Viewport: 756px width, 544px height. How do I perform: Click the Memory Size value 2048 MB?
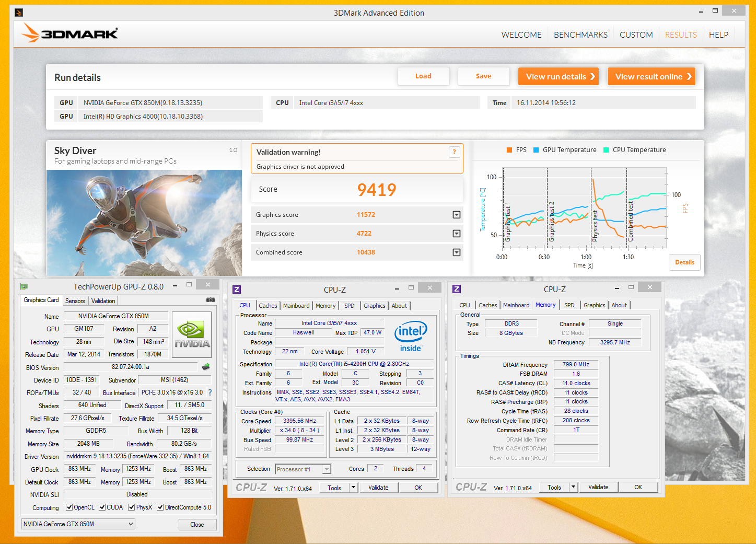(x=88, y=444)
